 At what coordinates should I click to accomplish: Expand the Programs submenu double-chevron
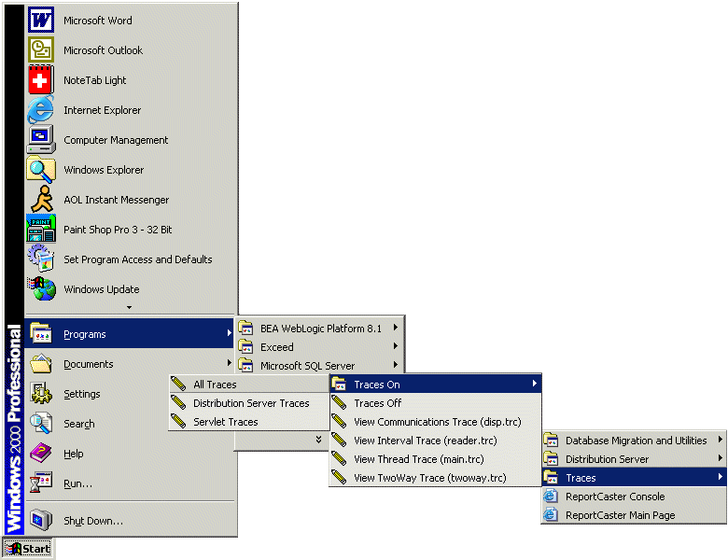(x=318, y=440)
